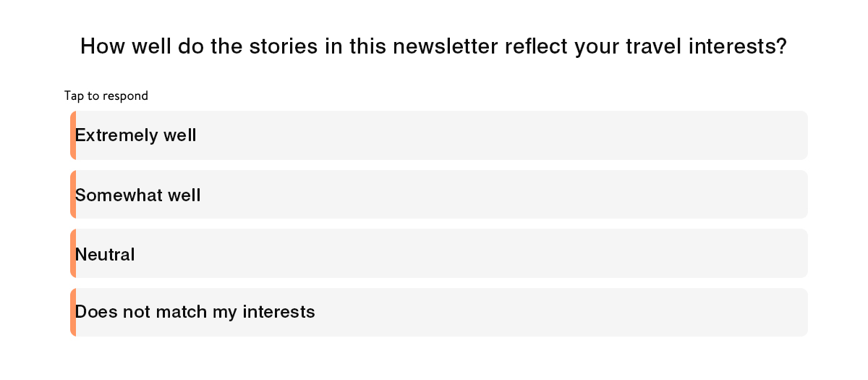
Task: Click gray area right of "Somewhat well"
Action: pyautogui.click(x=506, y=195)
